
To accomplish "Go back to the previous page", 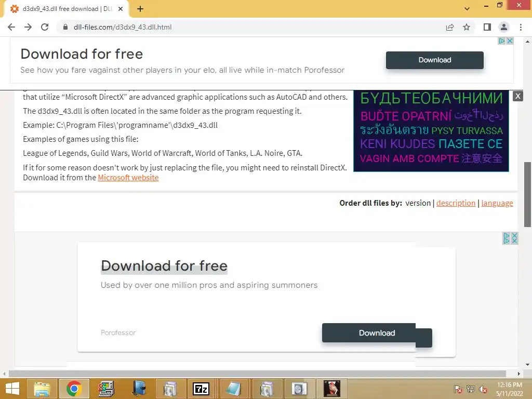I will 11,27.
